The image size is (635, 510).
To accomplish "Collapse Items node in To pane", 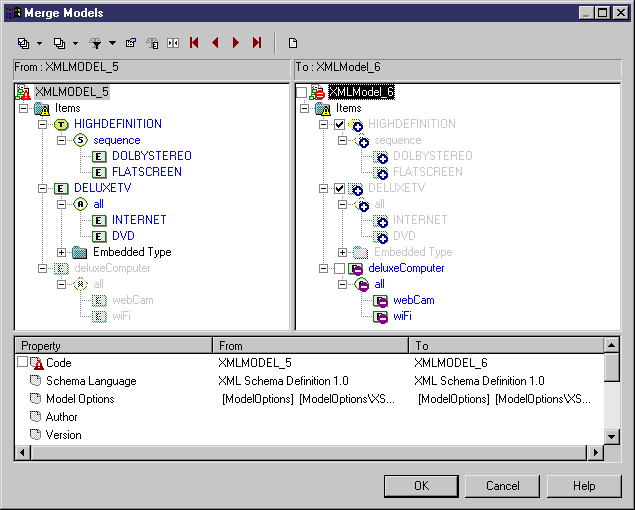I will (305, 109).
